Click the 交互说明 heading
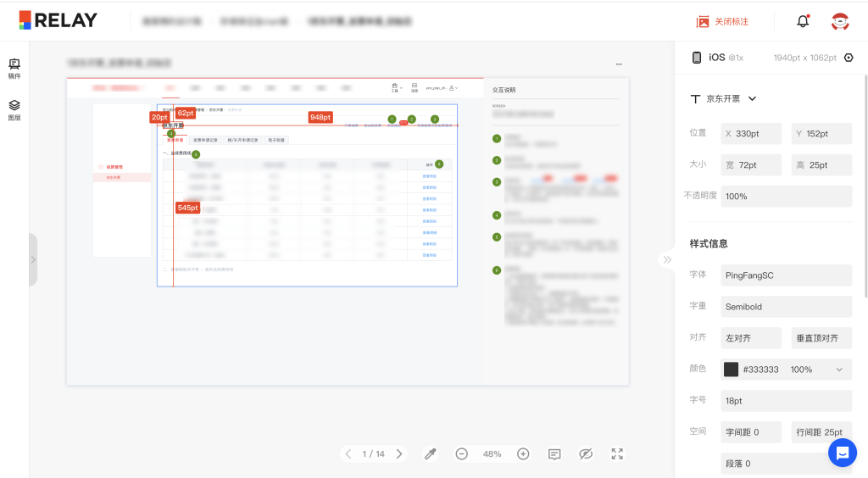The image size is (868, 478). 504,90
